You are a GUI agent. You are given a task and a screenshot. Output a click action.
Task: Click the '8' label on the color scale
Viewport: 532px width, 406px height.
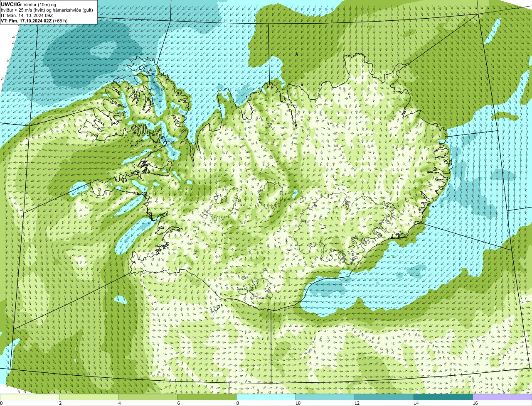237,403
